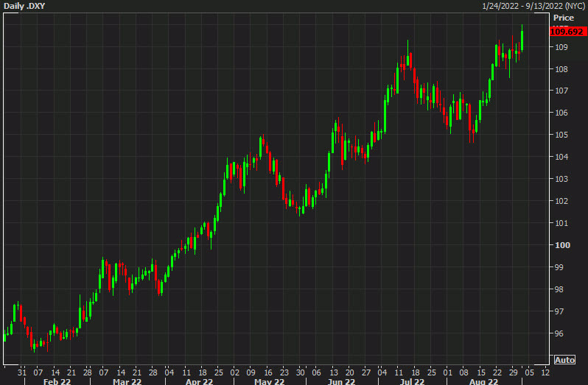Select the Feb 22 month label
Viewport: 588px width, 385px height.
click(x=55, y=381)
